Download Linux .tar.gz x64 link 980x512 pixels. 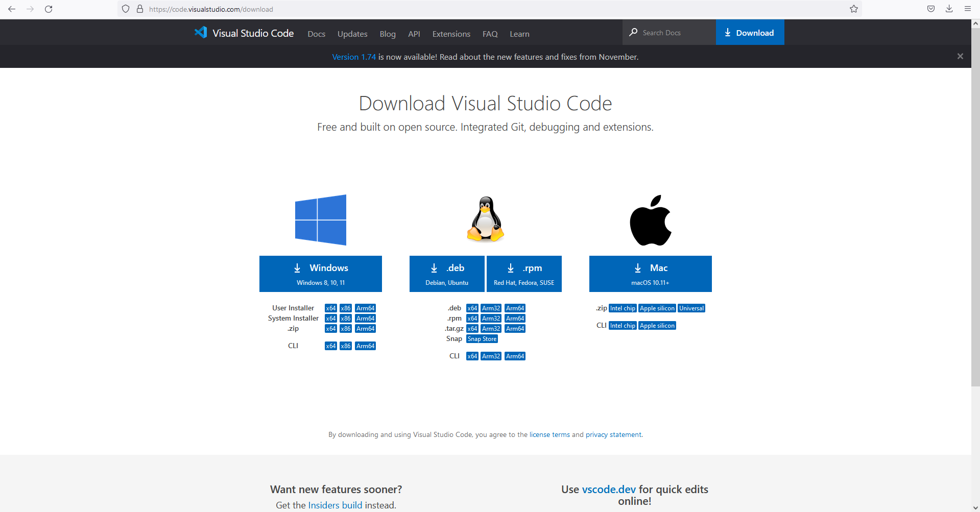coord(472,329)
